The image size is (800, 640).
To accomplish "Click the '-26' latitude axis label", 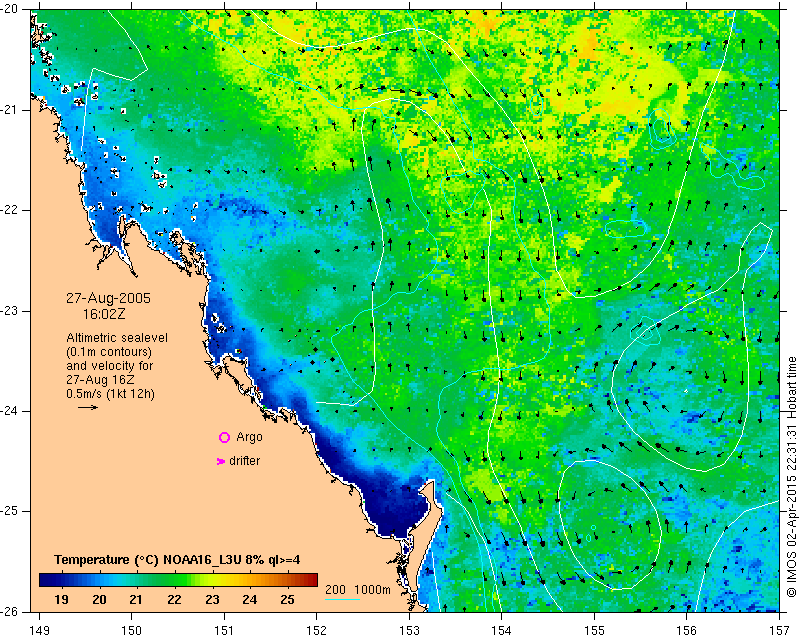I will (x=11, y=611).
